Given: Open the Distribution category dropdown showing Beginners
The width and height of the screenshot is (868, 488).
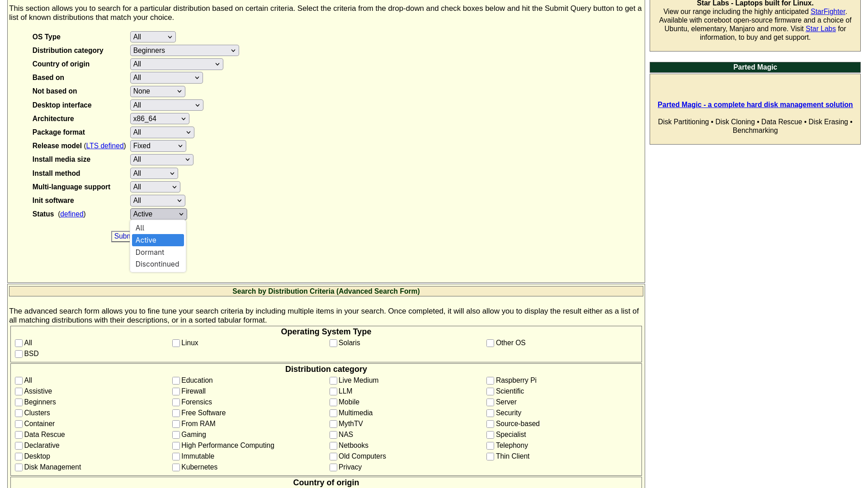Looking at the screenshot, I should click(x=184, y=50).
